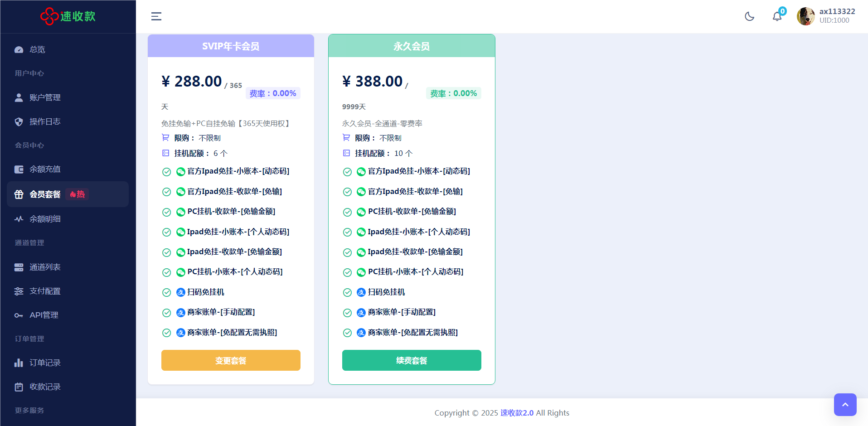Viewport: 868px width, 426px height.
Task: Go to 账户管理 in sidebar
Action: (x=45, y=97)
